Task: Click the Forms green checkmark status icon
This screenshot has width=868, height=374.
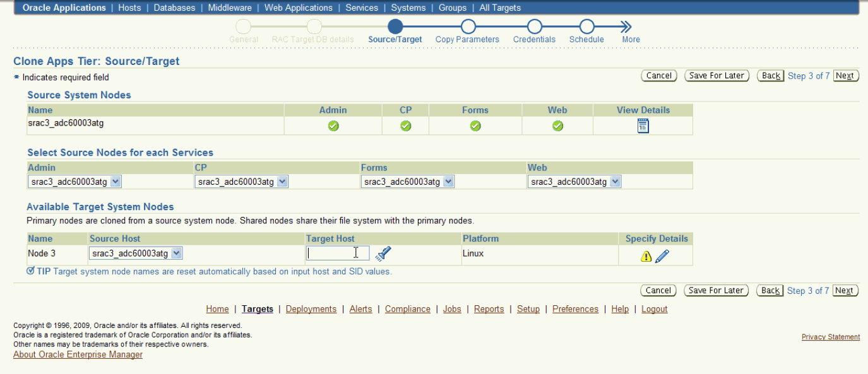Action: coord(475,126)
